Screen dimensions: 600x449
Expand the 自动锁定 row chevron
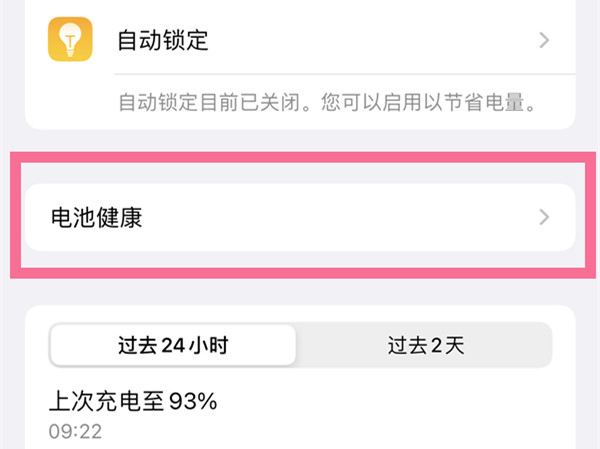[x=544, y=41]
